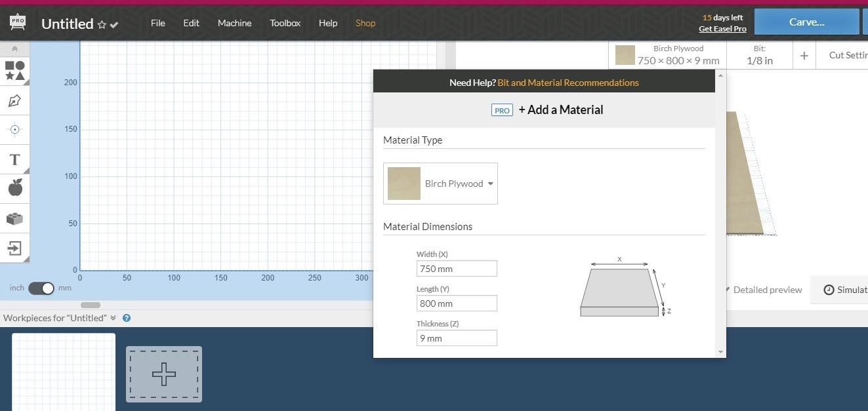
Task: Toggle Detailed preview
Action: [x=763, y=290]
